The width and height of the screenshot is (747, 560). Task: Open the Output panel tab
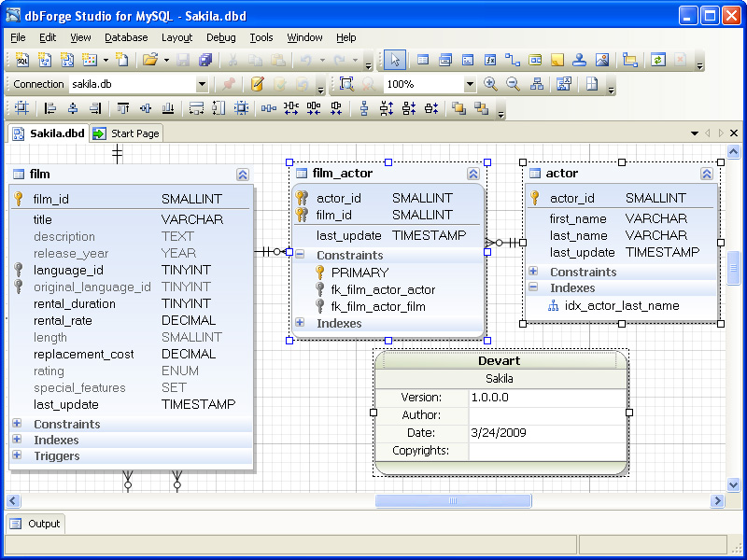point(35,524)
